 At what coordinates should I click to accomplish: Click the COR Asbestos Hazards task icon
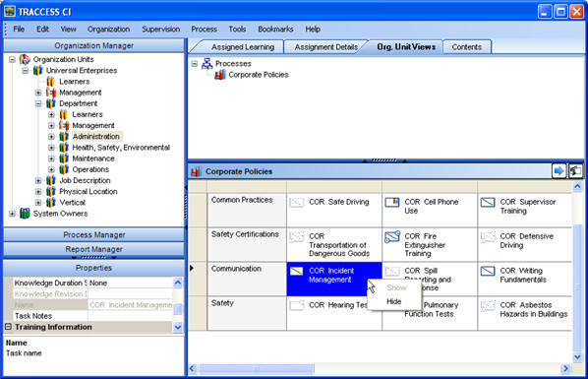488,305
